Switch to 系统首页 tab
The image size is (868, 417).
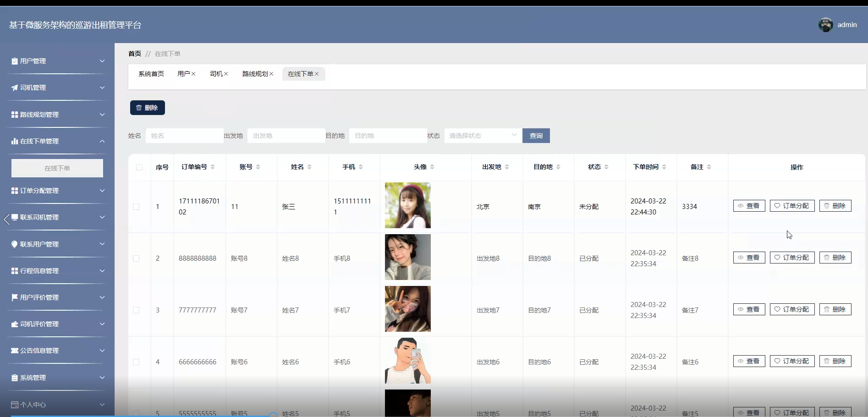(151, 74)
